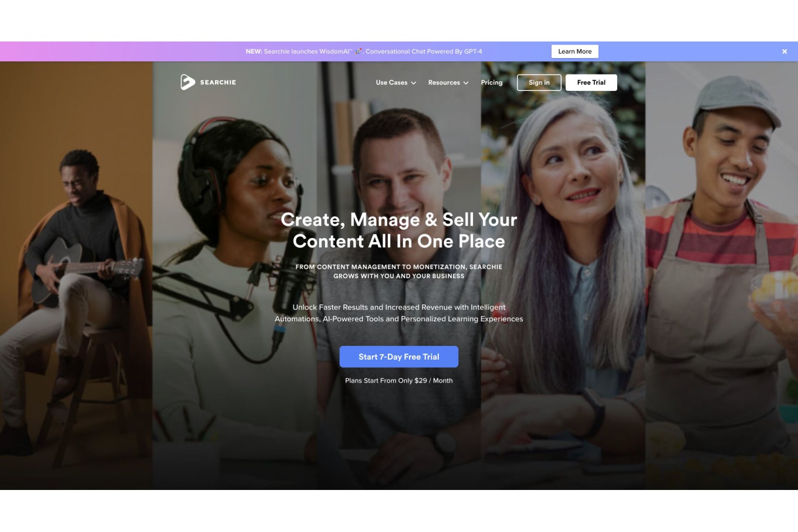
Task: Click the rocket emoji in banner
Action: (359, 52)
